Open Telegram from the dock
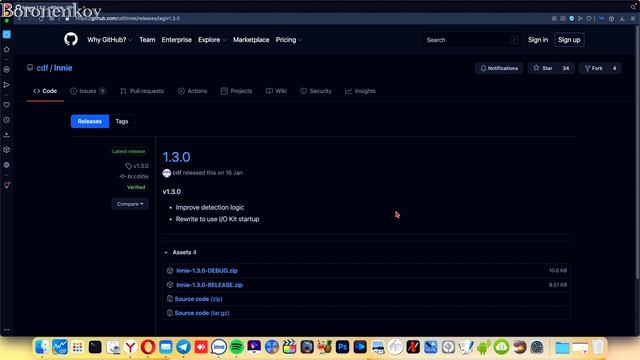The image size is (640, 360). 183,347
